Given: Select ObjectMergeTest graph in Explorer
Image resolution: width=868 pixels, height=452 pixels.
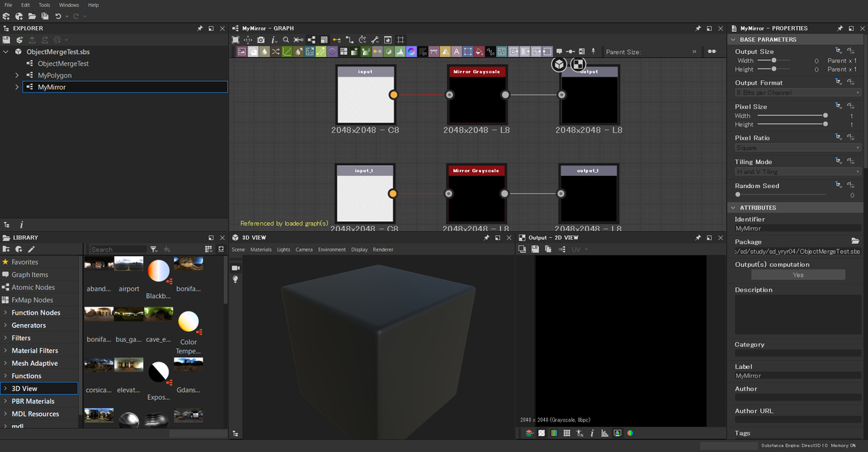Looking at the screenshot, I should click(63, 64).
